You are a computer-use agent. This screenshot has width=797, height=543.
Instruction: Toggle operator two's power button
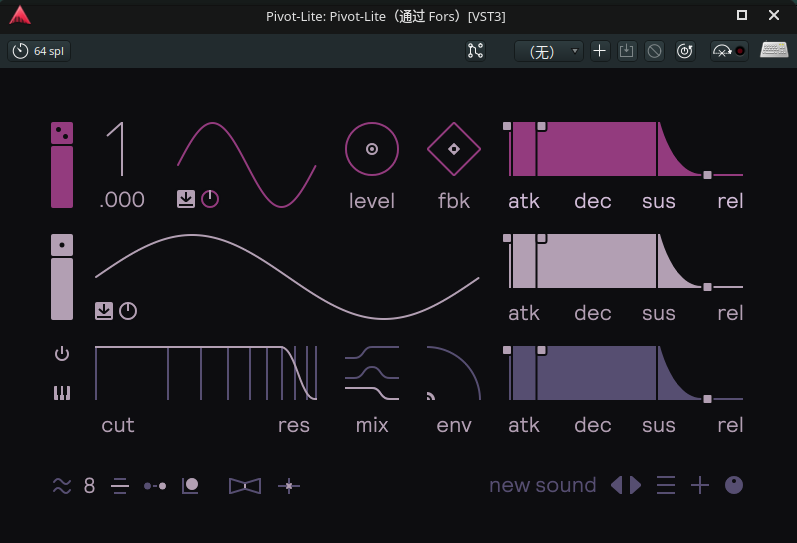click(128, 311)
